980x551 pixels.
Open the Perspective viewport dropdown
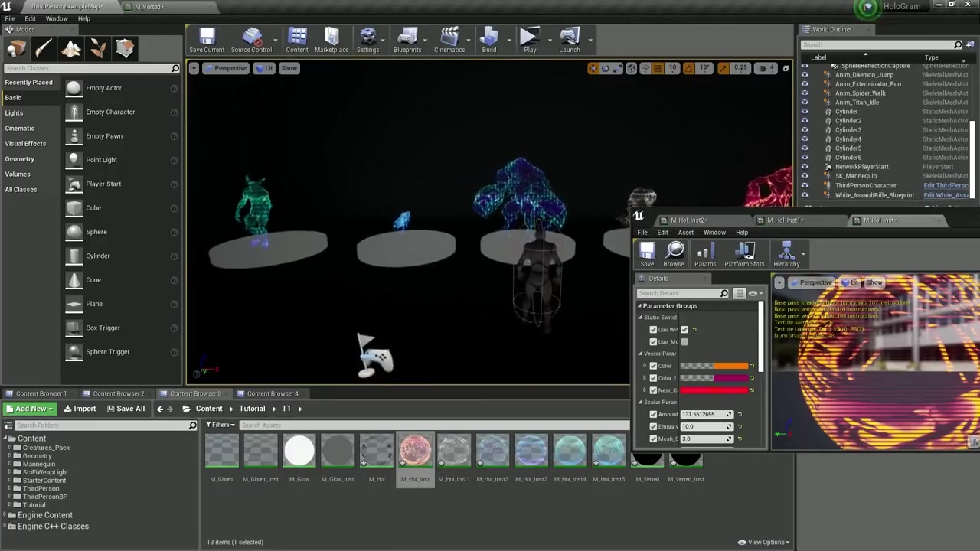[230, 68]
